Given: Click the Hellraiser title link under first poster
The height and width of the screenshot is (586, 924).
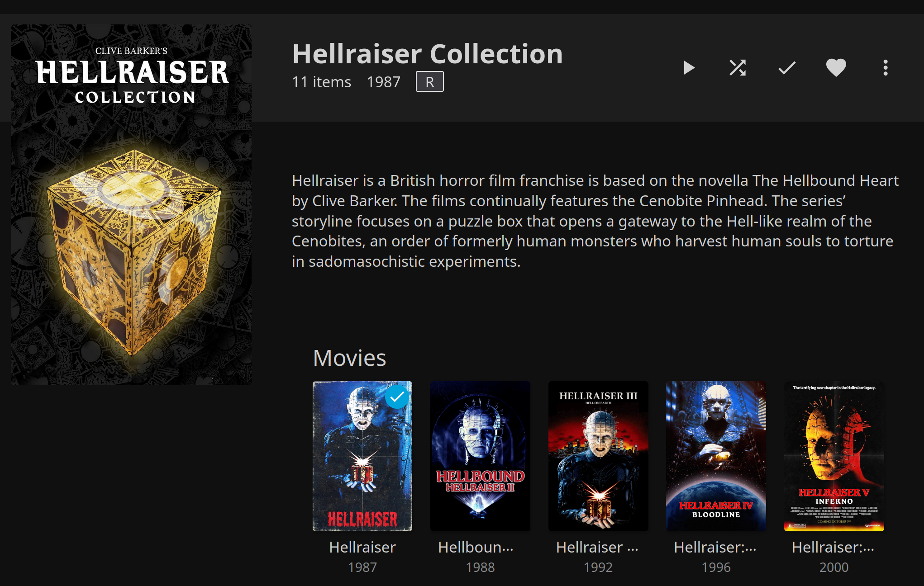Looking at the screenshot, I should tap(362, 547).
